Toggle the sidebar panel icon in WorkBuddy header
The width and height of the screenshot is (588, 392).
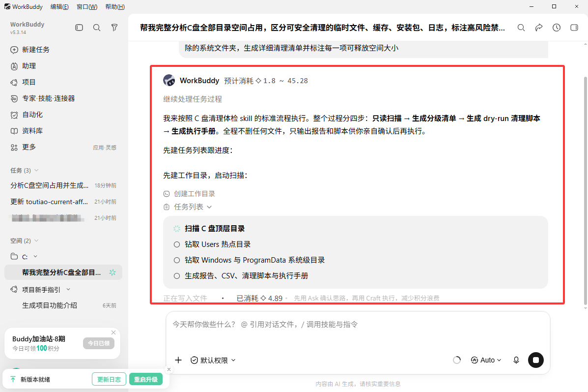coord(79,28)
